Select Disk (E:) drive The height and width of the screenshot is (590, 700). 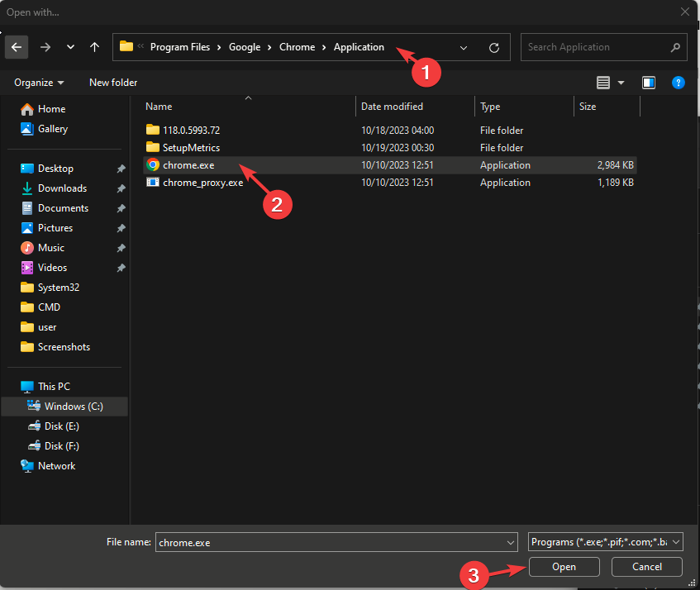(62, 426)
